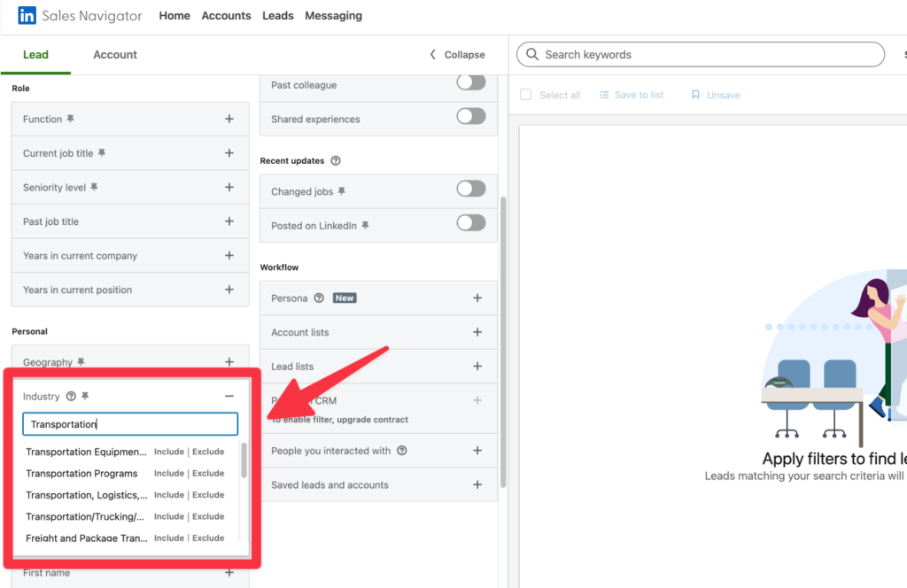
Task: Enable the Past colleague toggle
Action: (x=470, y=81)
